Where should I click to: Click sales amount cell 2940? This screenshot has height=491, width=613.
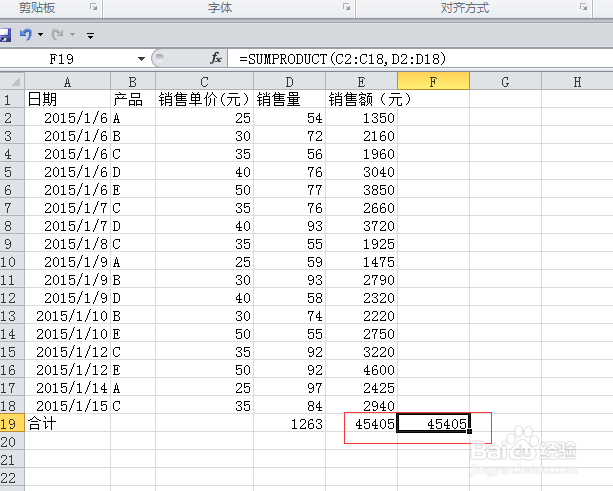362,405
